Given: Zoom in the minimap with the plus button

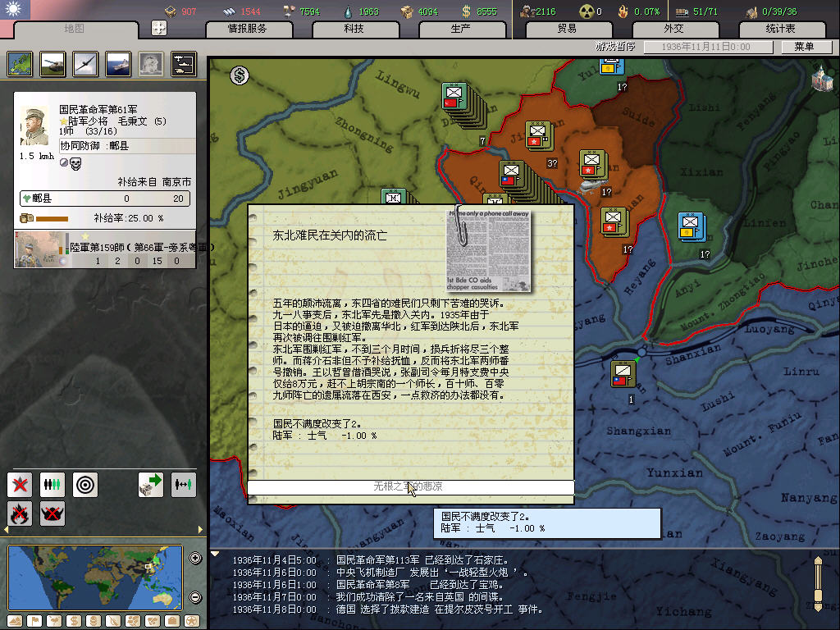Looking at the screenshot, I should 195,559.
